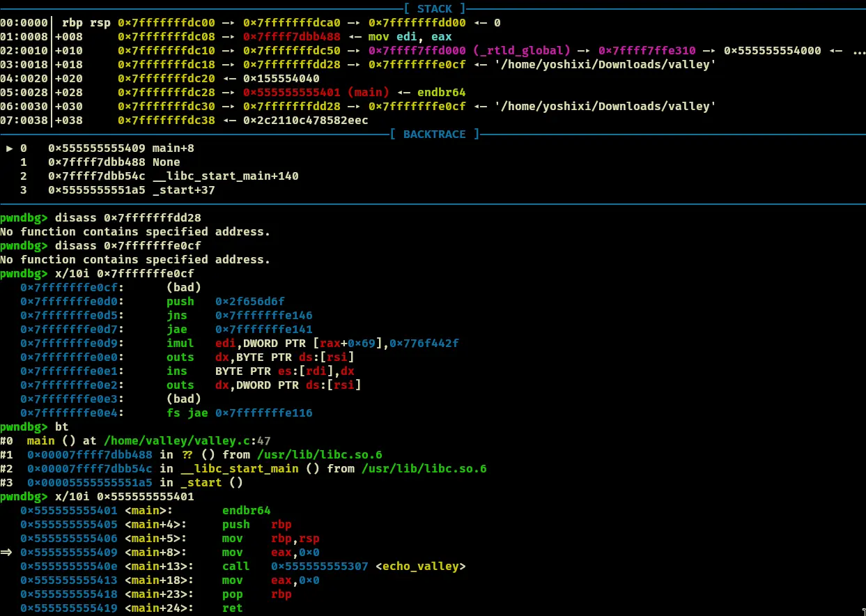Click the 'x/10i 0x7fffffffe0cf' command line
Image resolution: width=866 pixels, height=616 pixels.
[x=124, y=273]
